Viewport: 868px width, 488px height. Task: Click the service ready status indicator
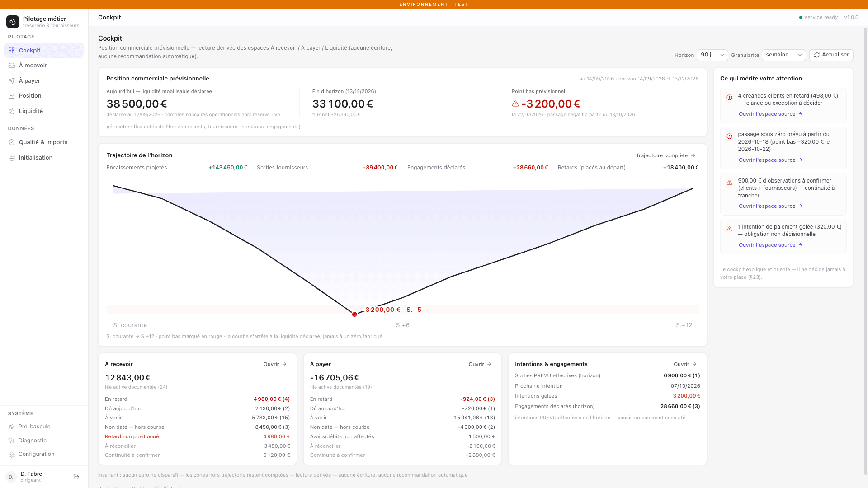(818, 17)
